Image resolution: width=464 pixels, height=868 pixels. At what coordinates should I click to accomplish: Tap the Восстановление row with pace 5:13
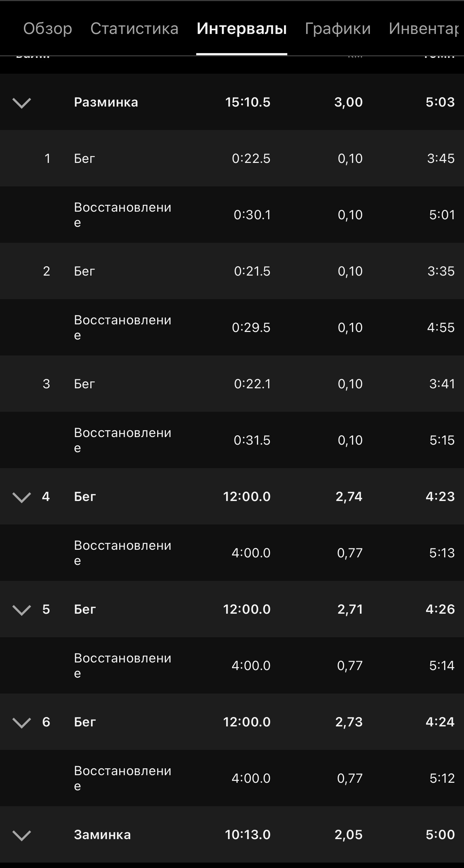[232, 553]
